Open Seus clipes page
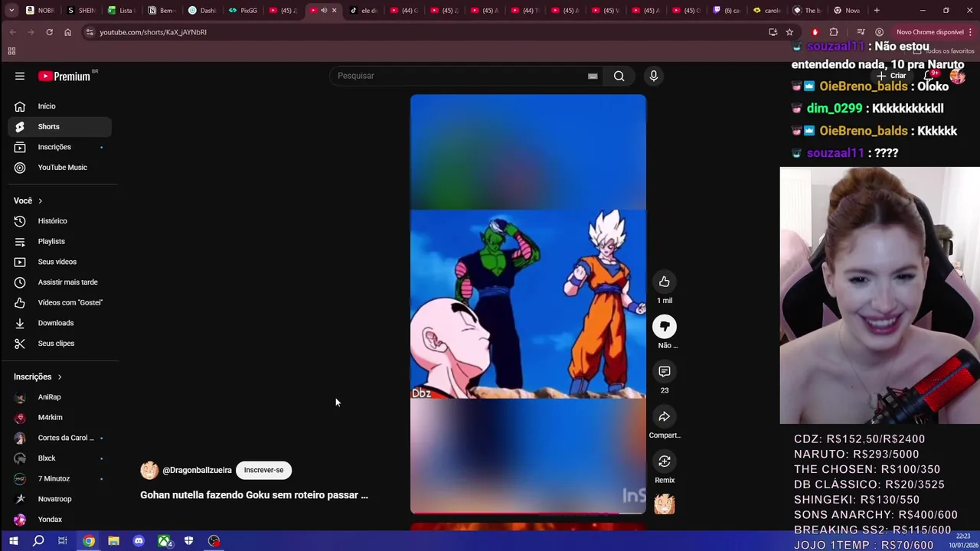 point(60,344)
